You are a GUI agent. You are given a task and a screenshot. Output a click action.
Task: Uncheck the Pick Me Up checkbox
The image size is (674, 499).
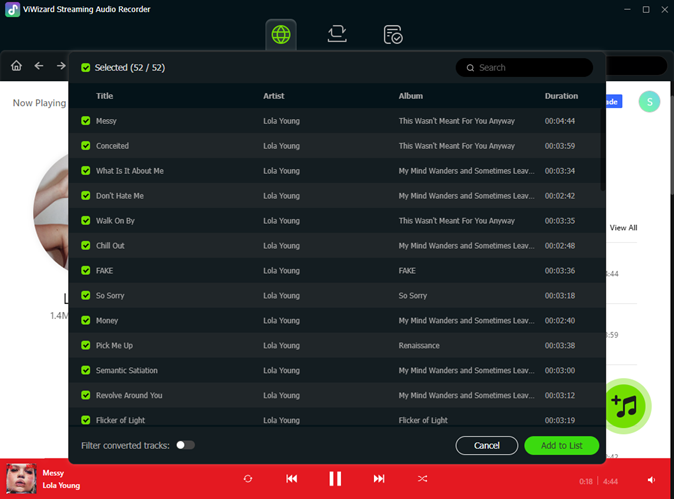pyautogui.click(x=86, y=345)
